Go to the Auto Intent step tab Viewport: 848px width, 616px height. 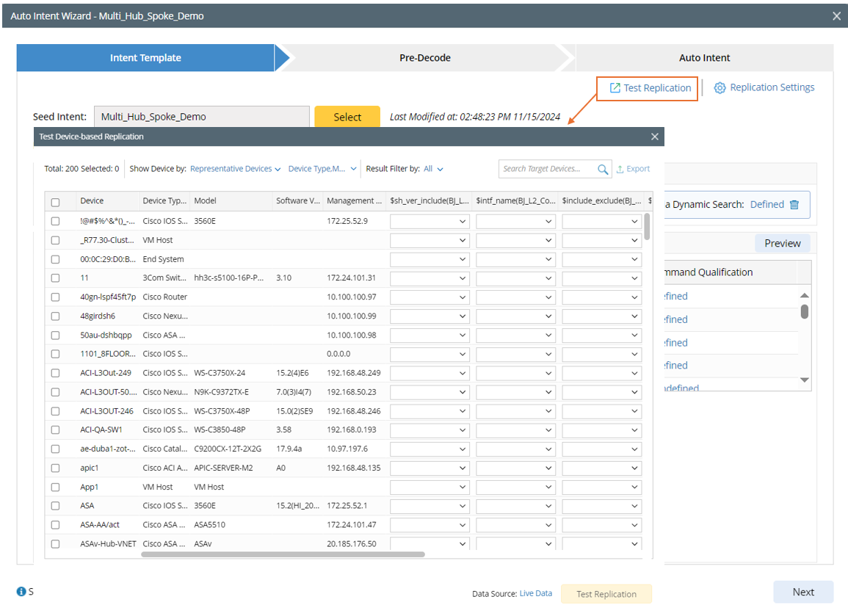[704, 58]
